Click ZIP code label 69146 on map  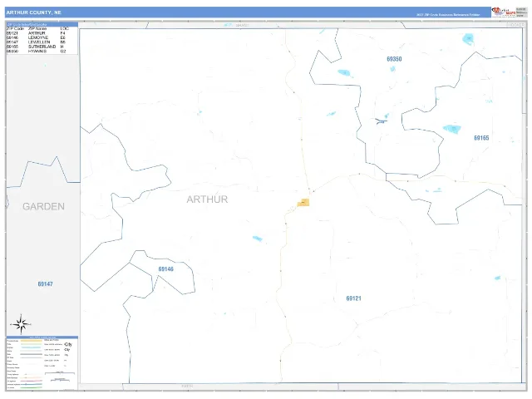click(166, 269)
